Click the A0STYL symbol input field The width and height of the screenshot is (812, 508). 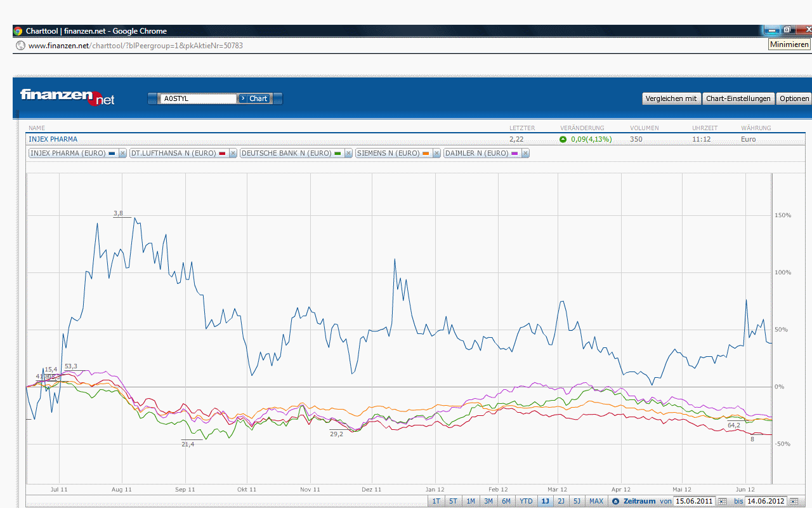pyautogui.click(x=199, y=98)
